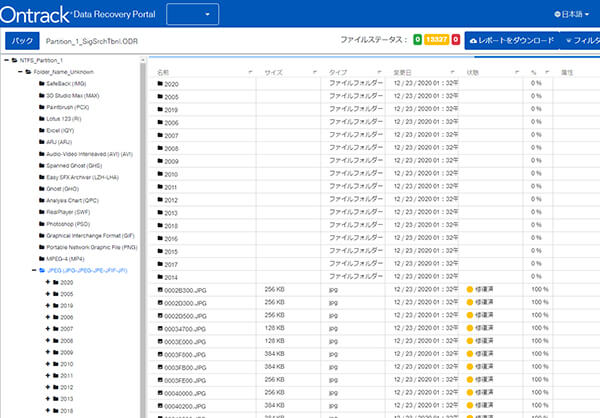Expand the 2009 subfolder in tree
Viewport: 600px width, 418px height.
(48, 352)
